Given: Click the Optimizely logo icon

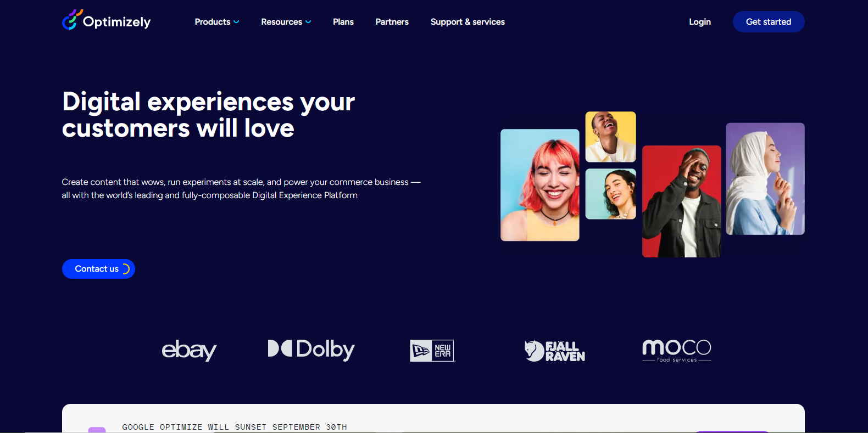Looking at the screenshot, I should [x=107, y=20].
